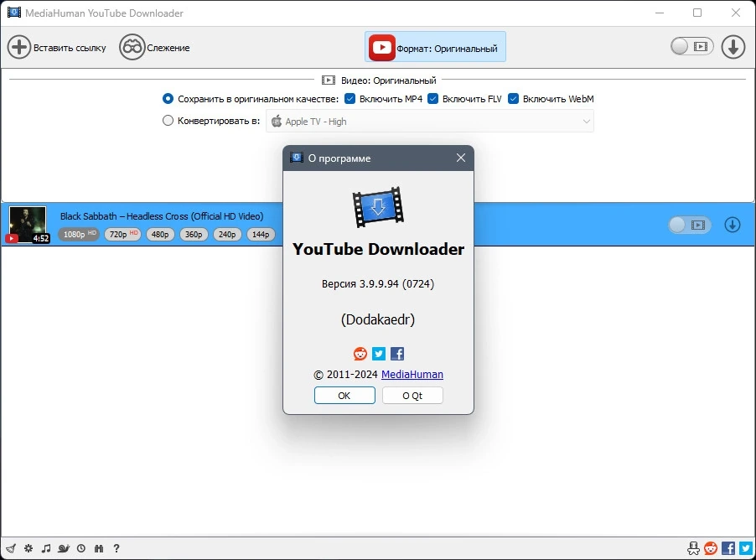
Task: Choose the 720p HD quality badge
Action: (x=123, y=235)
